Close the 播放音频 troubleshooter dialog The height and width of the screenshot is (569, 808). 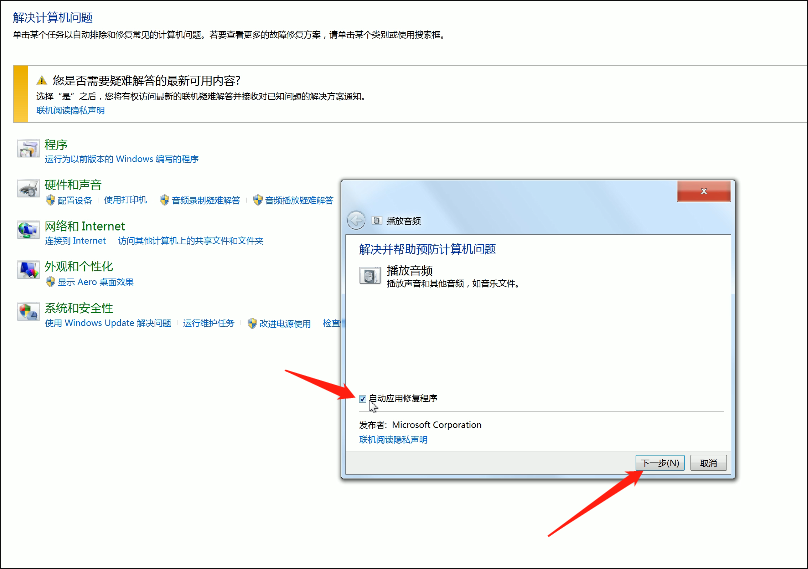point(705,190)
